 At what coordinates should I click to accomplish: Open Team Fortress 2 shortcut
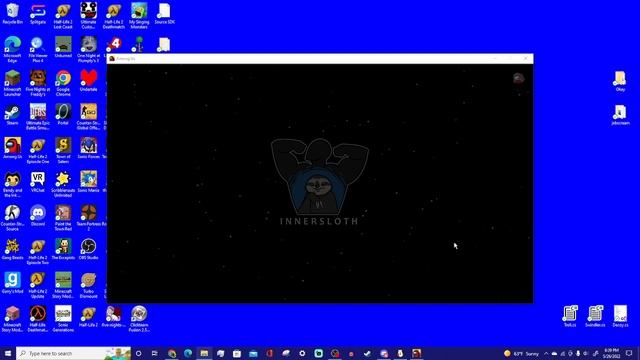pos(88,218)
